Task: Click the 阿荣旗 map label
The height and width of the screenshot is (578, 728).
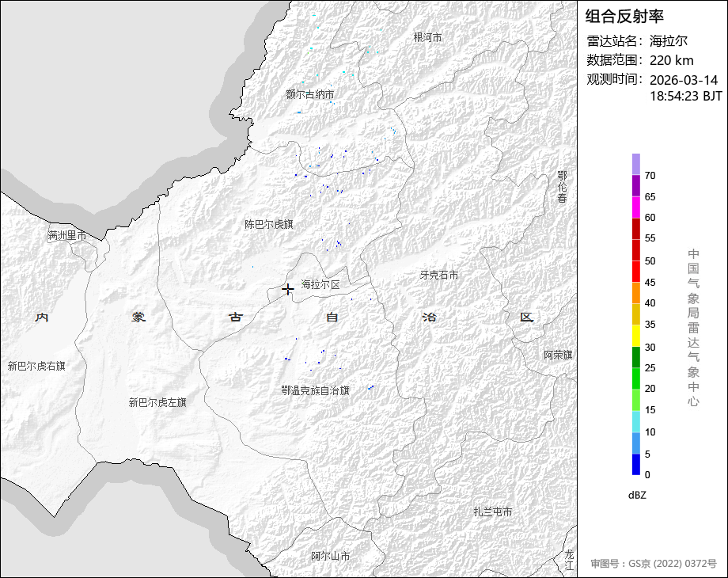Action: coord(558,355)
